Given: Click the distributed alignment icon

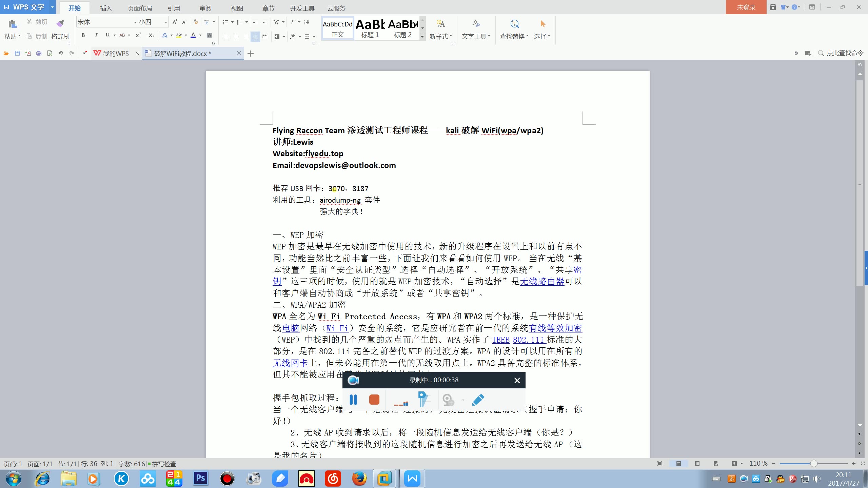Looking at the screenshot, I should [x=265, y=36].
